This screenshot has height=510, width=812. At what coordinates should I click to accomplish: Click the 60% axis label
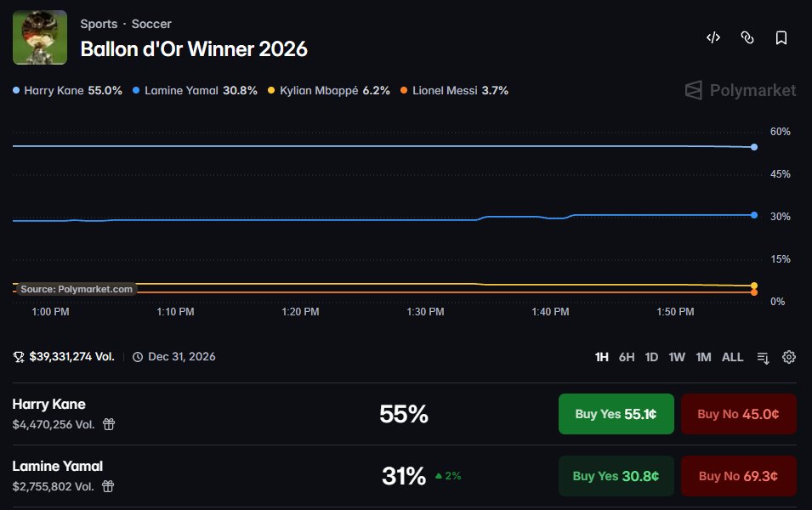(x=781, y=132)
